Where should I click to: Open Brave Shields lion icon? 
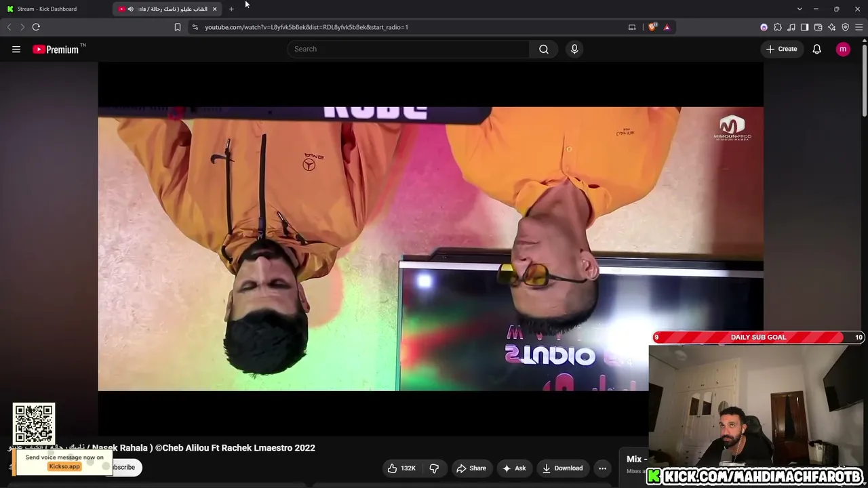pos(652,27)
